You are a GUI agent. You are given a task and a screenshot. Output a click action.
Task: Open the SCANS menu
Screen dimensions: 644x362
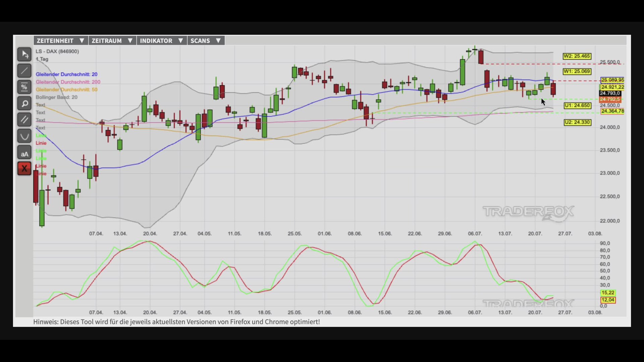206,41
